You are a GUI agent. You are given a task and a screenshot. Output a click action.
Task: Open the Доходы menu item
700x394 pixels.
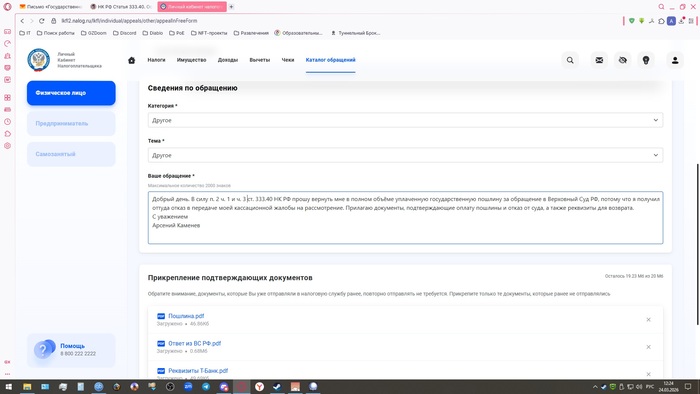(228, 60)
